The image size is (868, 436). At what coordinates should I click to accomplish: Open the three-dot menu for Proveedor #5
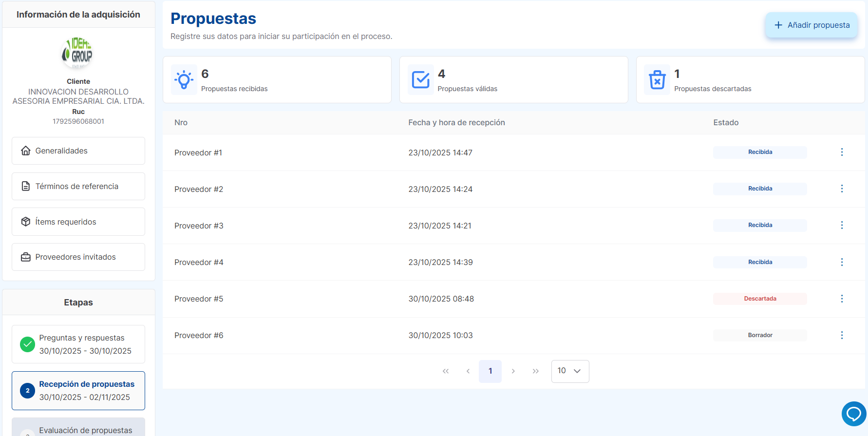841,299
